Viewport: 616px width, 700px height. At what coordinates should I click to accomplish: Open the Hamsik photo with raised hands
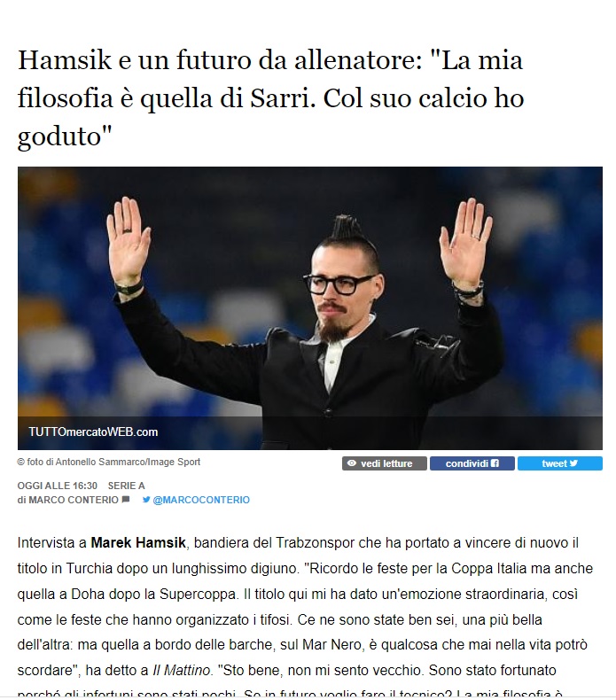pyautogui.click(x=310, y=308)
